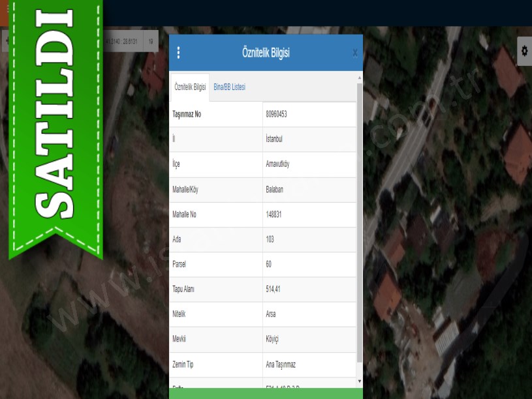Open map settings gear icon
Viewport: 532px width, 399px height.
coord(524,52)
